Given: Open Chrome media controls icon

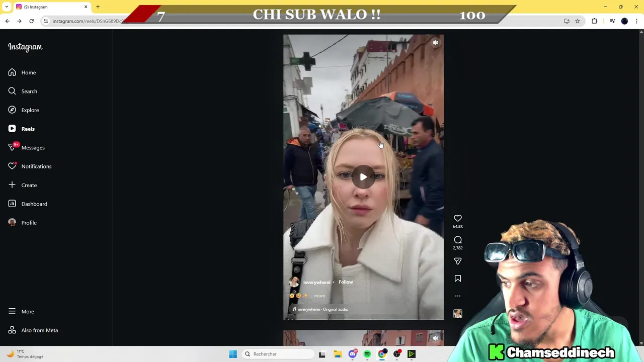Looking at the screenshot, I should point(612,21).
